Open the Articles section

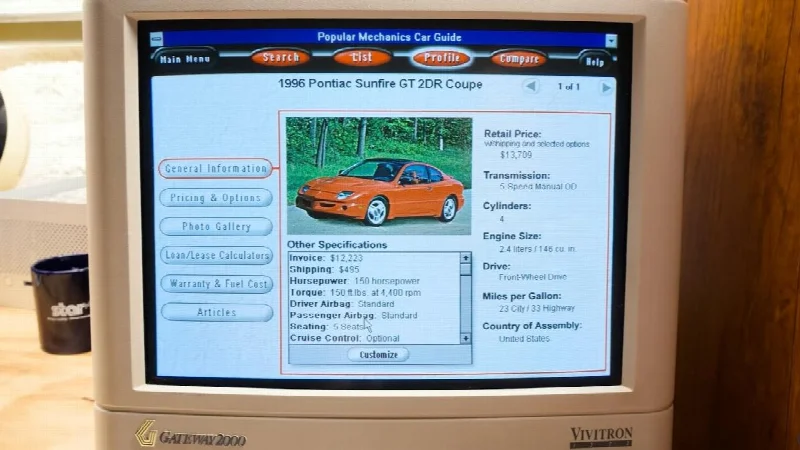(x=217, y=312)
